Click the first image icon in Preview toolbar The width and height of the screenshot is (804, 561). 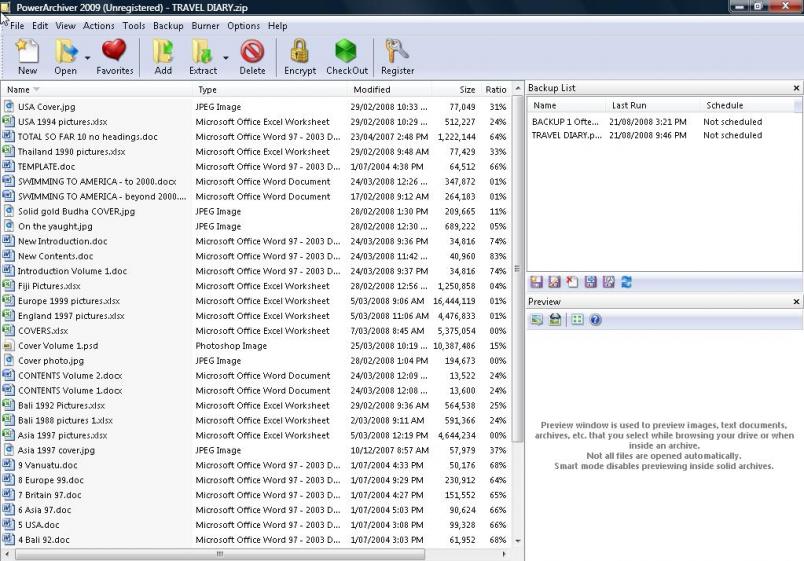537,320
